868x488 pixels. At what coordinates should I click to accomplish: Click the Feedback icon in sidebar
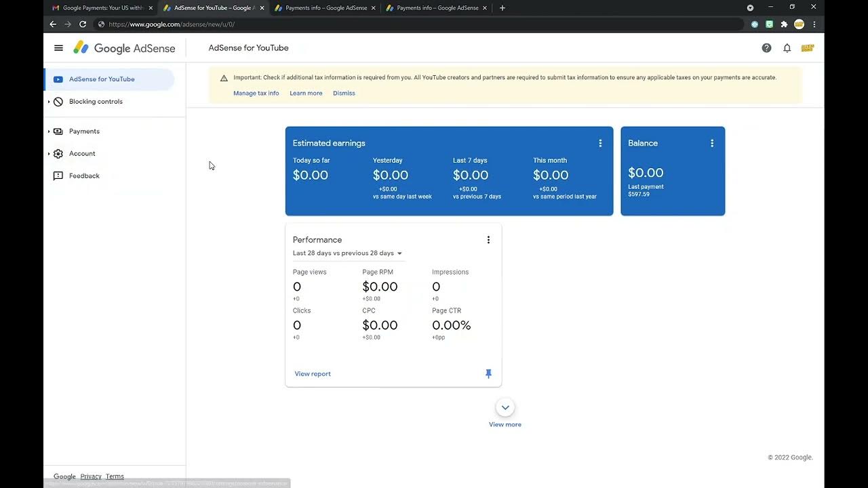(58, 176)
